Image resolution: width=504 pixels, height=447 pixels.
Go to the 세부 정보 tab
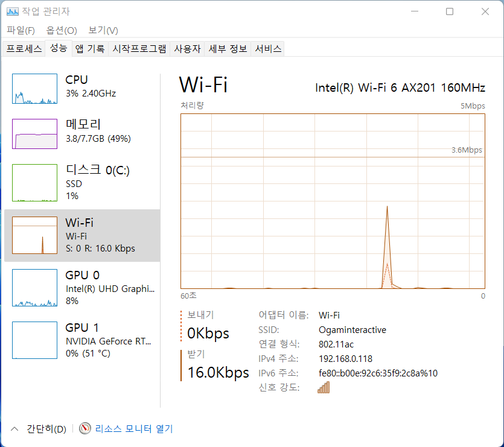(228, 49)
